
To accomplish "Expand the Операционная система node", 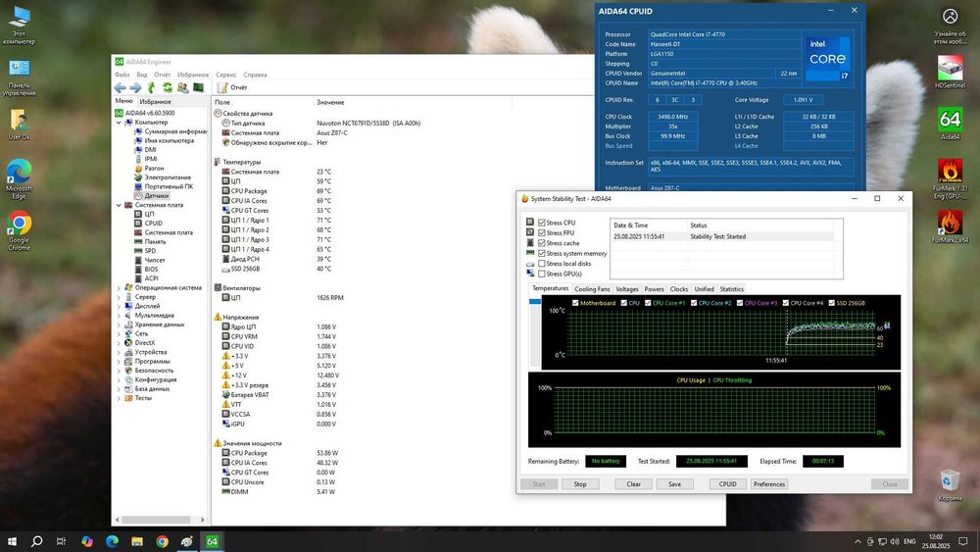I will pyautogui.click(x=119, y=288).
